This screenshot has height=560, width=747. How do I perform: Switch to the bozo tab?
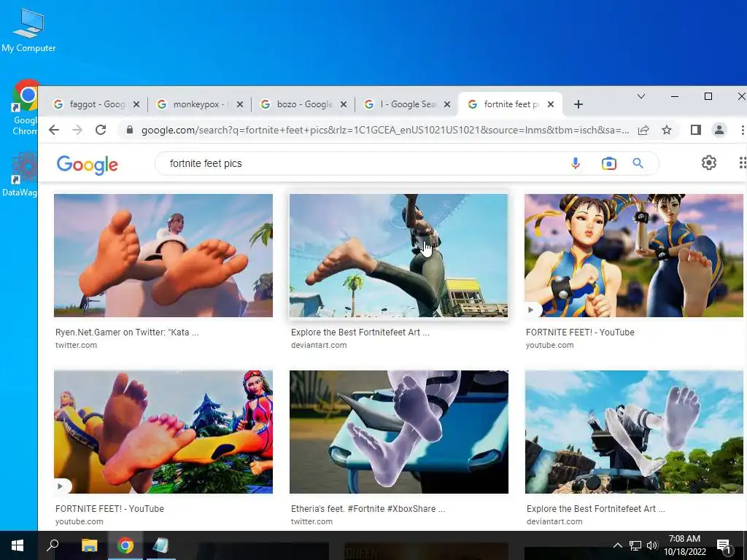[x=304, y=104]
